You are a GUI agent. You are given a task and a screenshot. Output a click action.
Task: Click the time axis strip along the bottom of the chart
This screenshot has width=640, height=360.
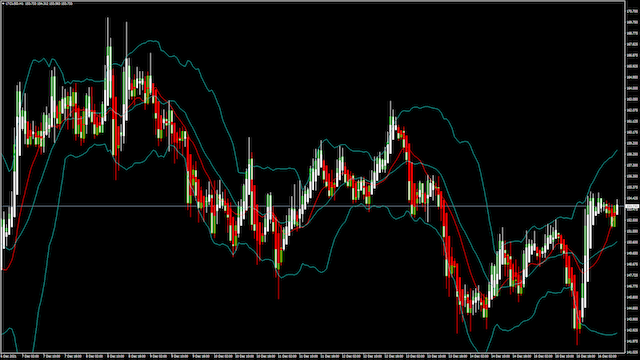tap(313, 356)
